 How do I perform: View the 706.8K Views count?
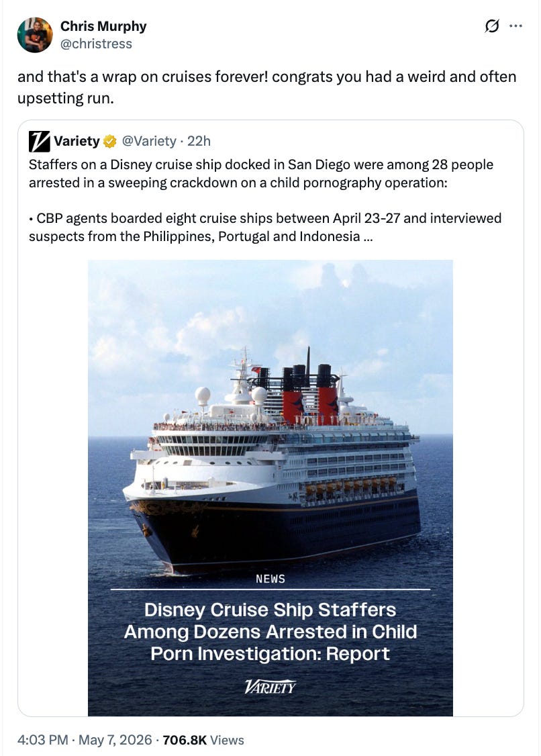(203, 740)
